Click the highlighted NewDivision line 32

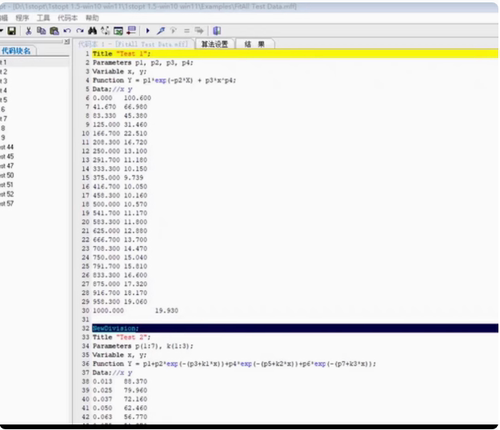[x=295, y=328]
